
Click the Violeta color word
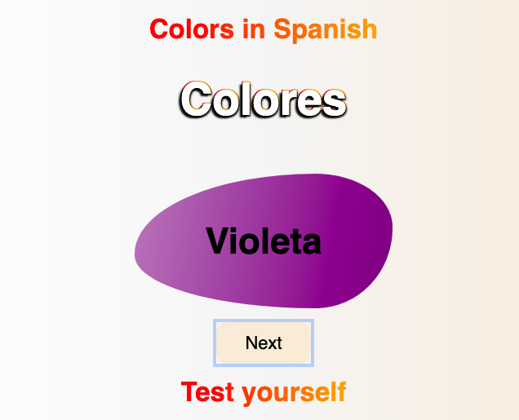pos(264,241)
